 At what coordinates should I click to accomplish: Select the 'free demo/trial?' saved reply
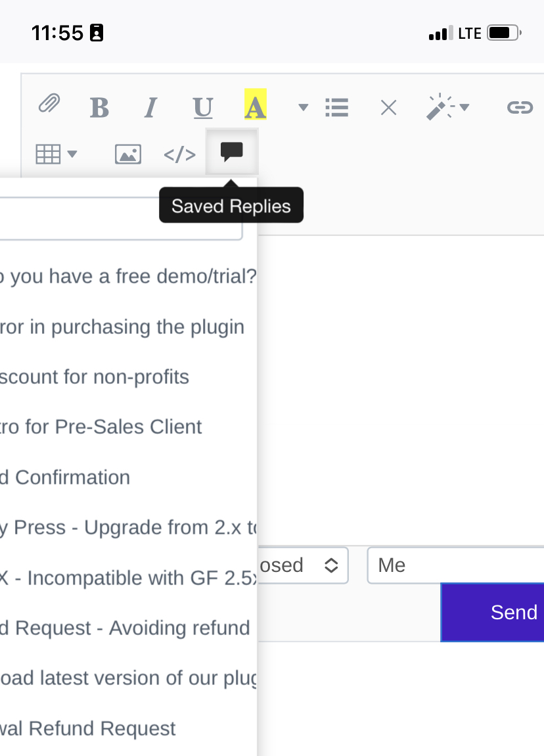128,276
